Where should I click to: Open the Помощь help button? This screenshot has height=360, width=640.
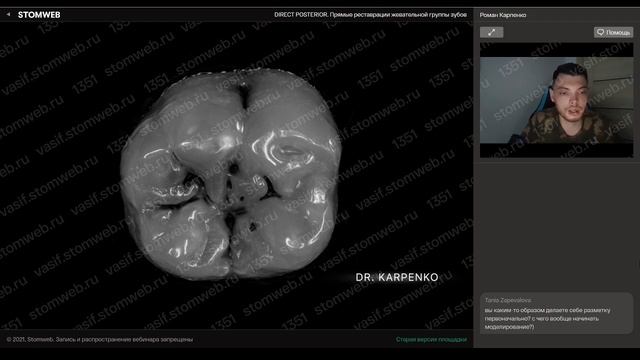pos(613,32)
